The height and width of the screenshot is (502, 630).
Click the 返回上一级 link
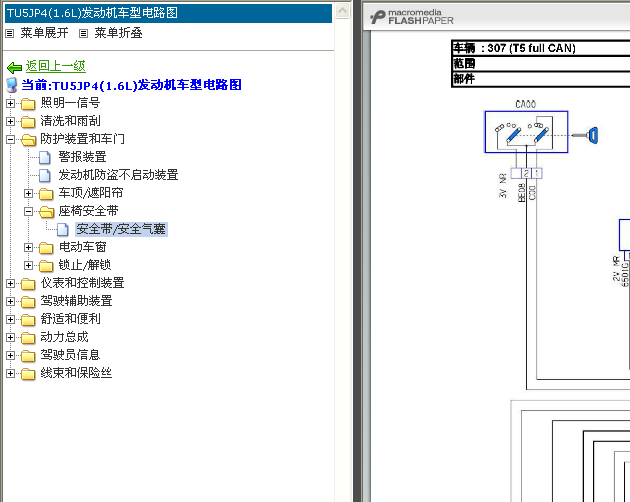(56, 66)
